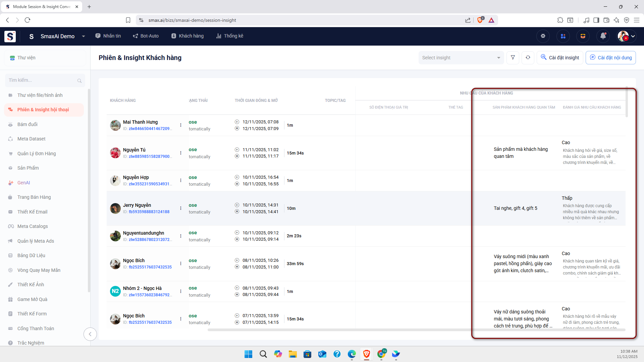Open the Thống kê menu
644x362 pixels.
[x=230, y=36]
